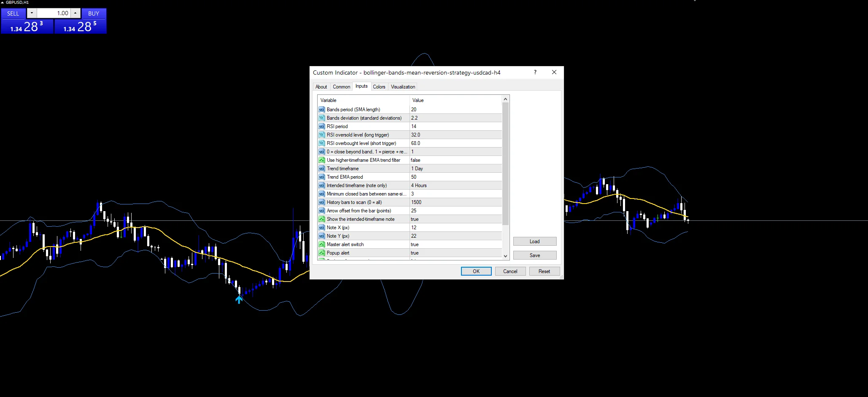
Task: Click the inputs list scrollbar thumb
Action: [505, 164]
